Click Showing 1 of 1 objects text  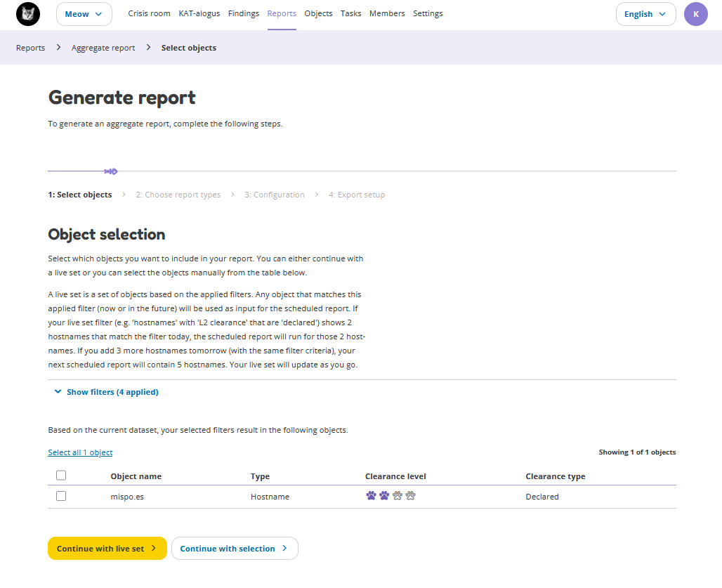637,452
